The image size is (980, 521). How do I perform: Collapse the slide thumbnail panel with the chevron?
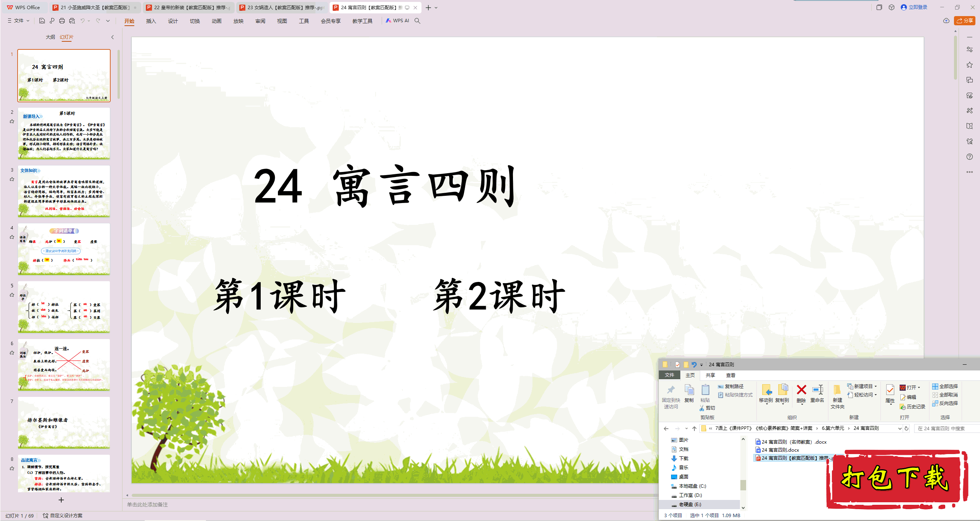112,37
